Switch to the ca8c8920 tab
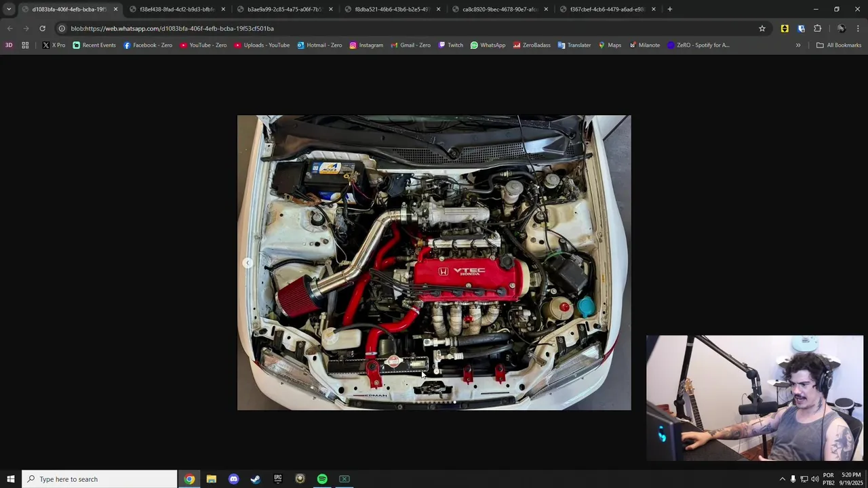The width and height of the screenshot is (868, 488). click(x=499, y=9)
